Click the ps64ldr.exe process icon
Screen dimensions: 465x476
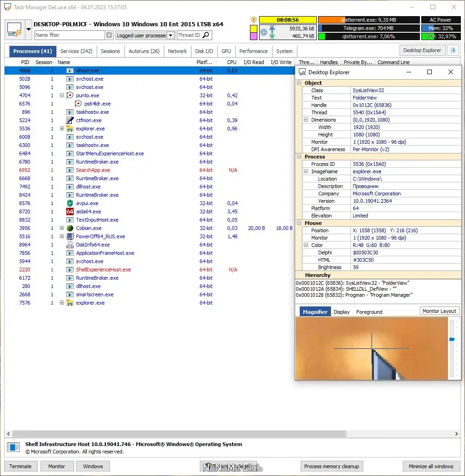(78, 104)
